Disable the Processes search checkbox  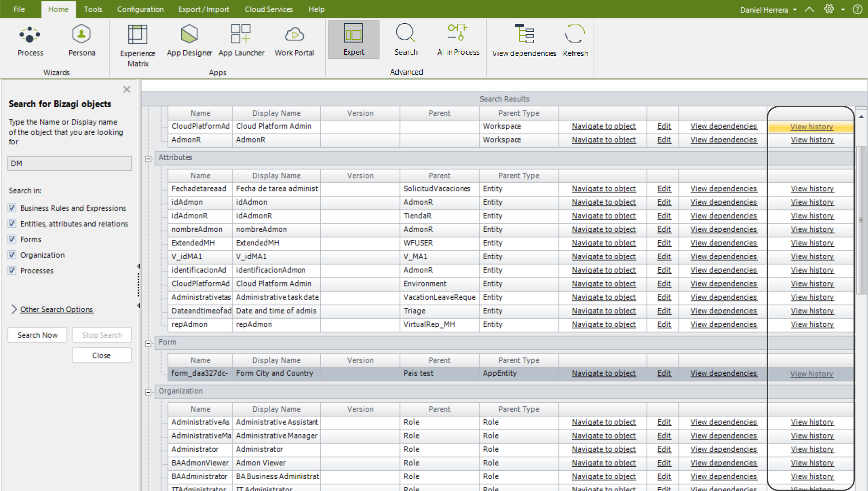pyautogui.click(x=12, y=271)
